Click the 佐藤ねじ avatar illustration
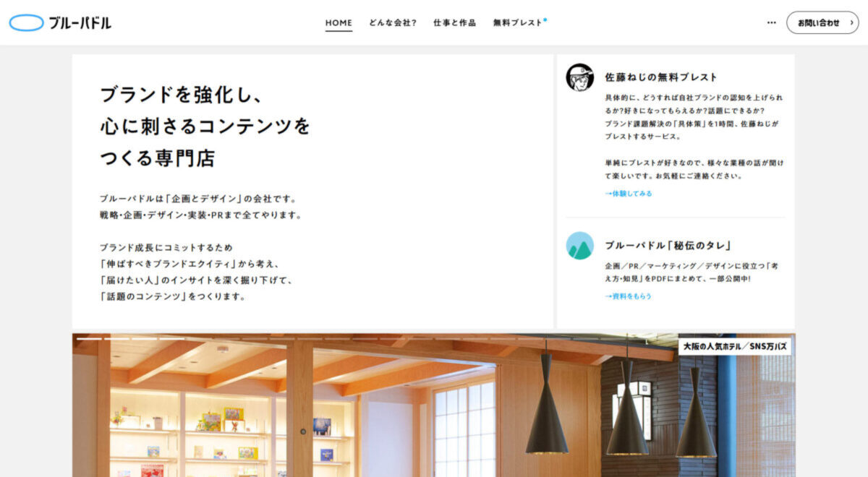 [579, 77]
